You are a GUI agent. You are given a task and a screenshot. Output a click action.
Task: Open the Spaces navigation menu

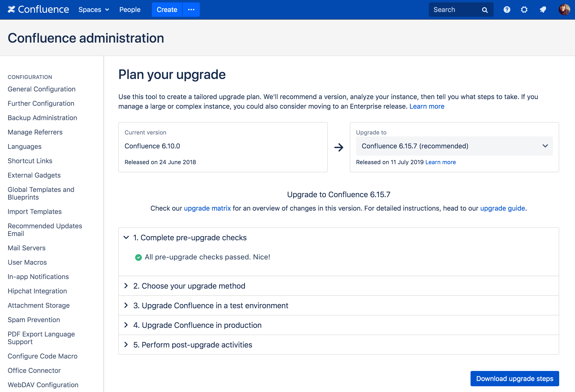[93, 10]
